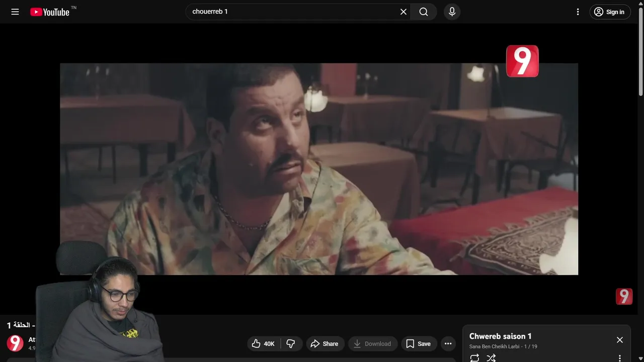Open Sana Ben Cheikh Larbi channel link
The width and height of the screenshot is (644, 362).
coord(494,346)
